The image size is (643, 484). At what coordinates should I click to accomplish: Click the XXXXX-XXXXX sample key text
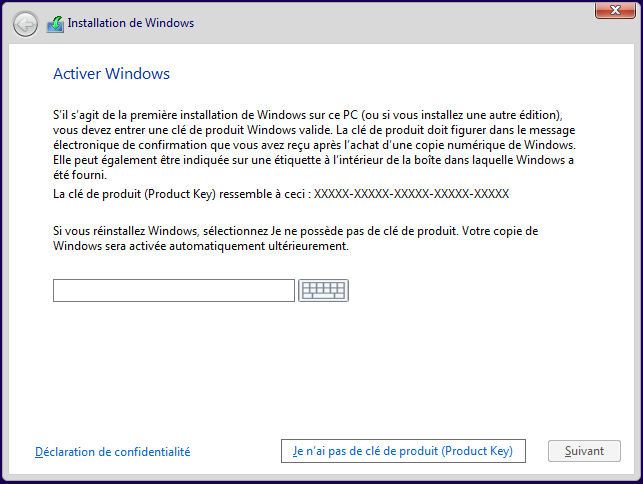[x=412, y=194]
